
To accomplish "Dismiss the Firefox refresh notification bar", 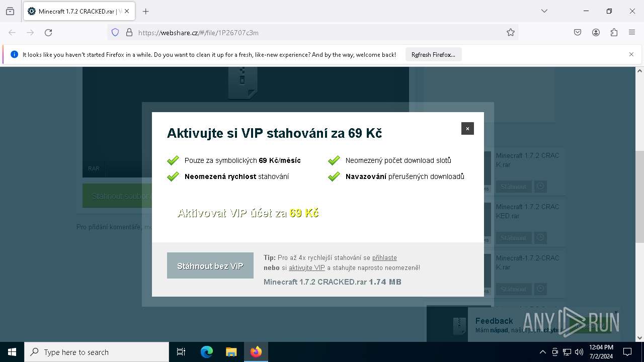I will point(631,54).
